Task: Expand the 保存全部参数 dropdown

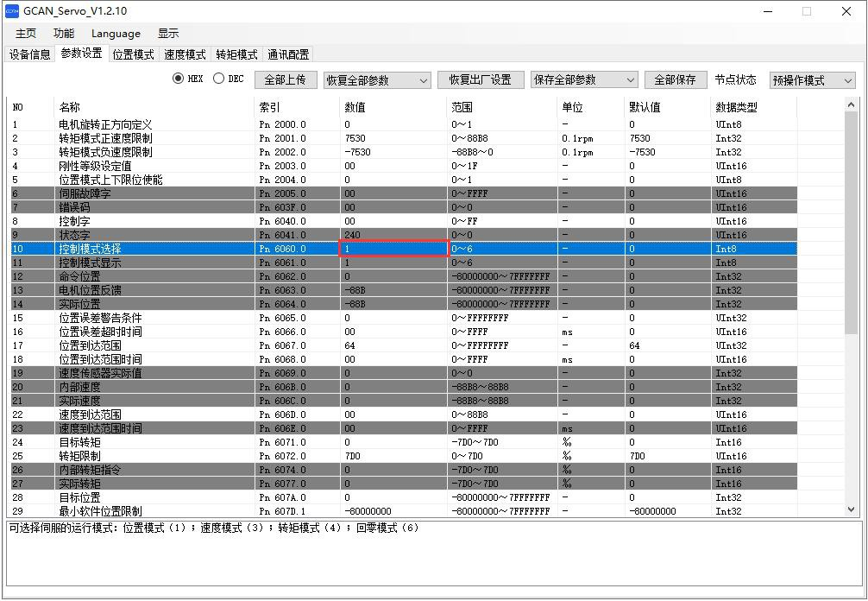Action: pyautogui.click(x=583, y=79)
